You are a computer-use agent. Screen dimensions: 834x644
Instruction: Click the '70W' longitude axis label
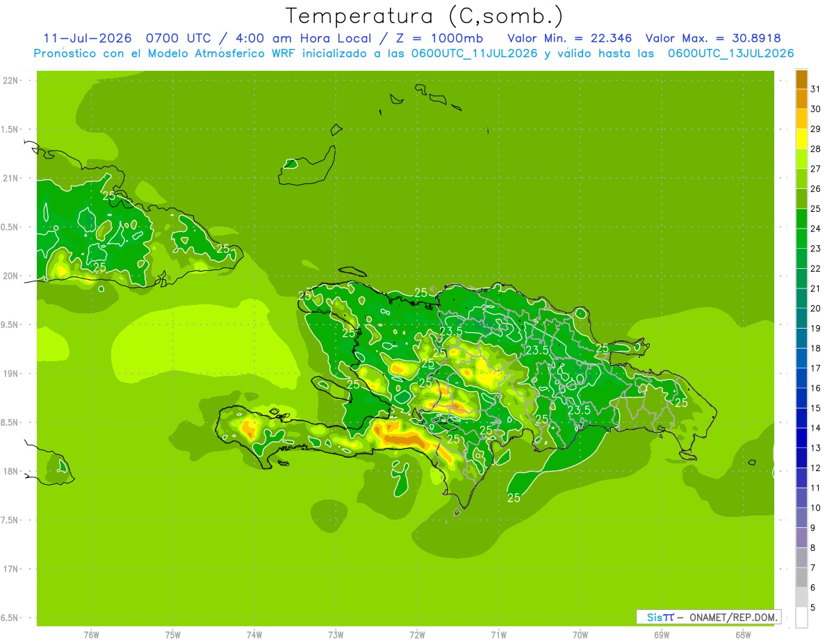pyautogui.click(x=580, y=635)
